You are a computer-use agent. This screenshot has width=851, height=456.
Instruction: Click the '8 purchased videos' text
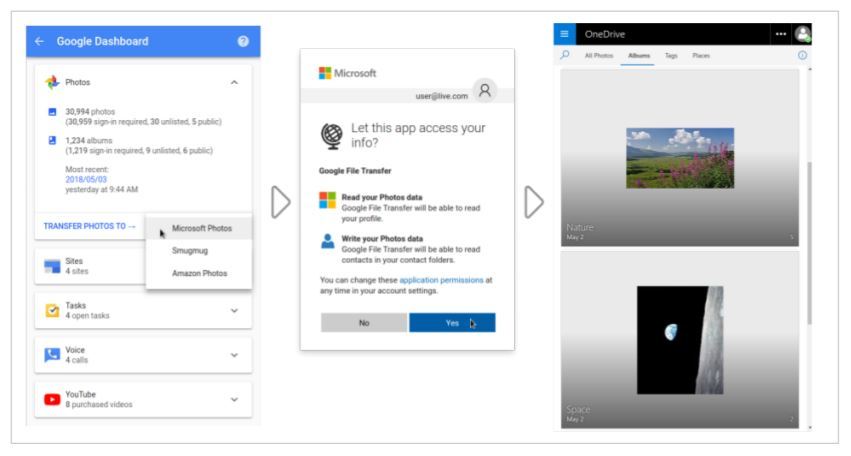point(99,404)
